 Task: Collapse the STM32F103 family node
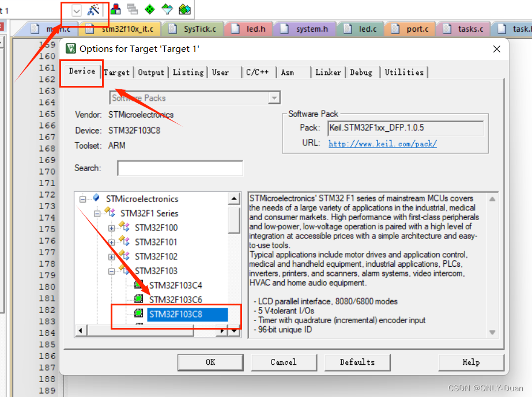112,271
